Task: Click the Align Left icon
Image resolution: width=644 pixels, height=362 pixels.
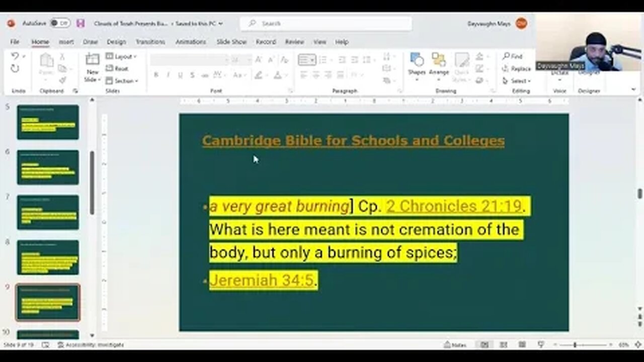Action: (x=303, y=75)
